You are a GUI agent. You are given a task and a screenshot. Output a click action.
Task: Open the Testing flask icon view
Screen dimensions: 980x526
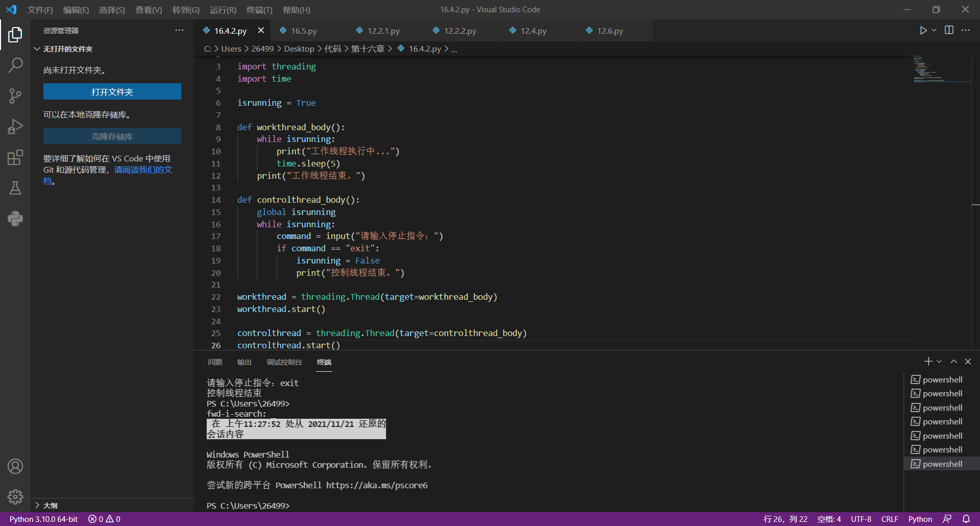click(x=15, y=188)
